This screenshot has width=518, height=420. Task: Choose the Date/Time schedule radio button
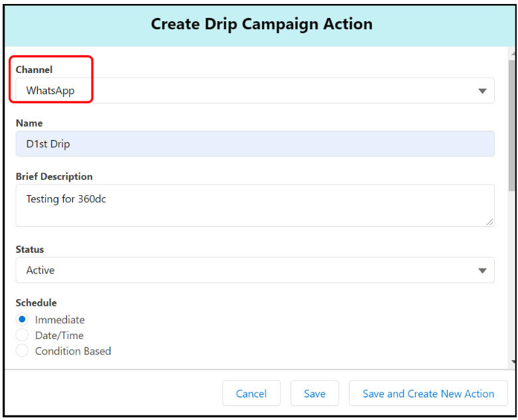pyautogui.click(x=23, y=336)
